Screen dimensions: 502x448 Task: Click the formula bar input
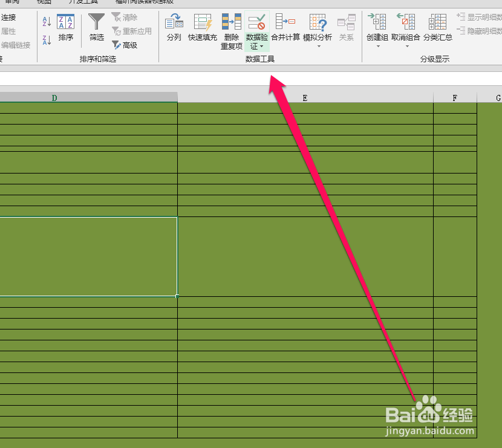coord(251,79)
